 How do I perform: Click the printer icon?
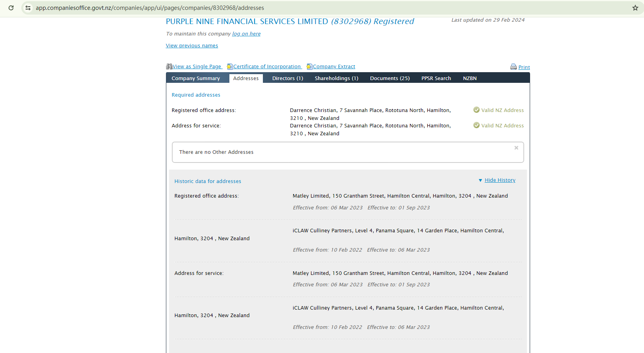[x=514, y=67]
